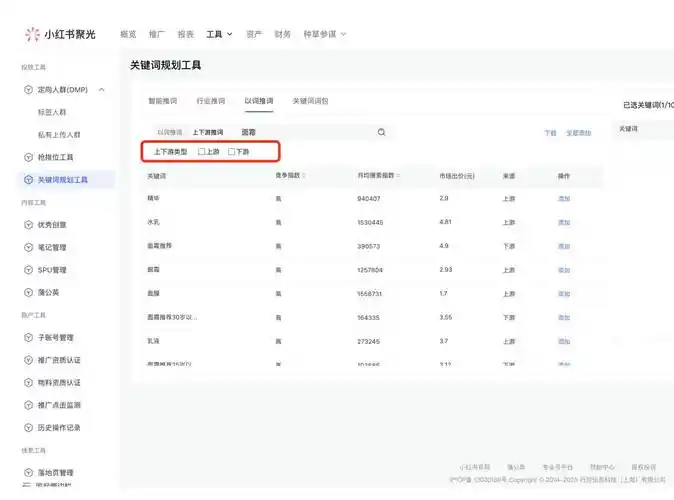674x500 pixels.
Task: Click the 蒲公英 sidebar icon
Action: pos(28,292)
